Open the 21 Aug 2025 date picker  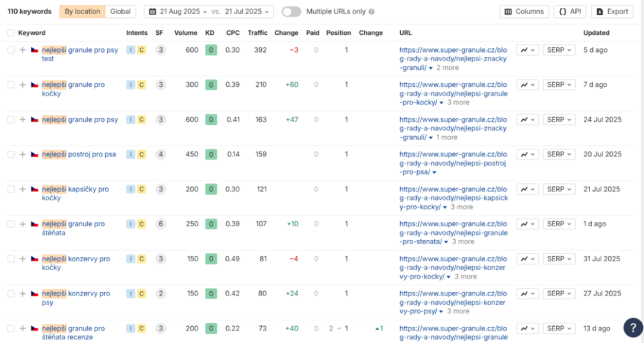(x=178, y=12)
